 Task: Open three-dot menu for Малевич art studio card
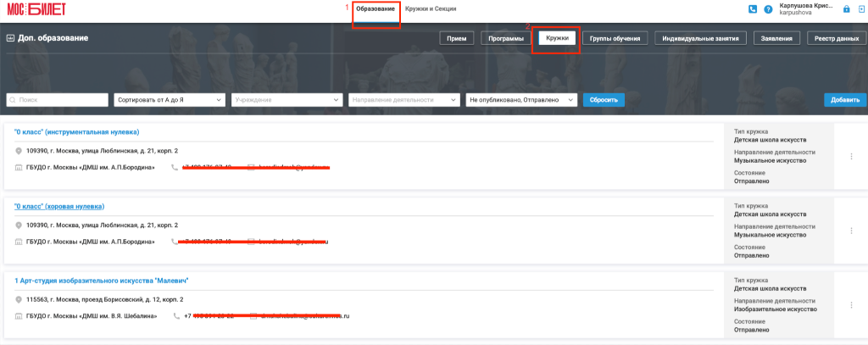[851, 305]
